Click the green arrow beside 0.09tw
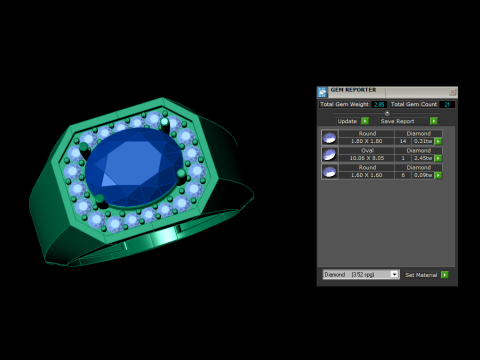480x360 pixels. pos(438,175)
